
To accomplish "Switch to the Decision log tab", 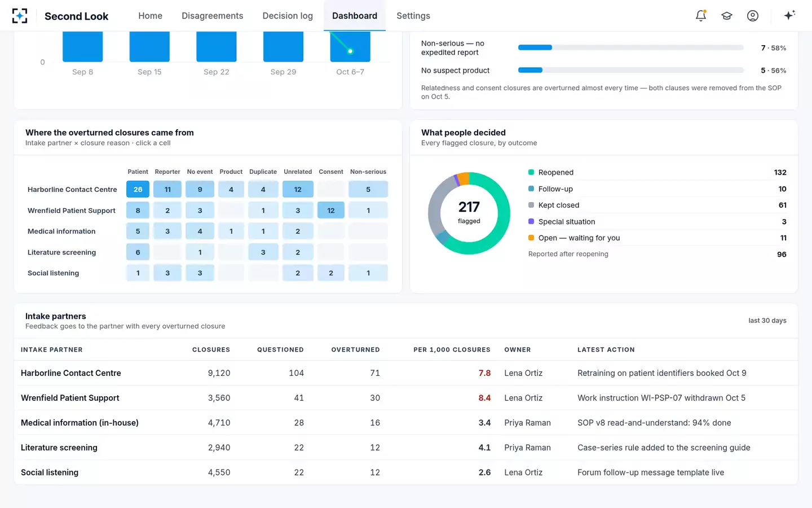I will (x=288, y=16).
